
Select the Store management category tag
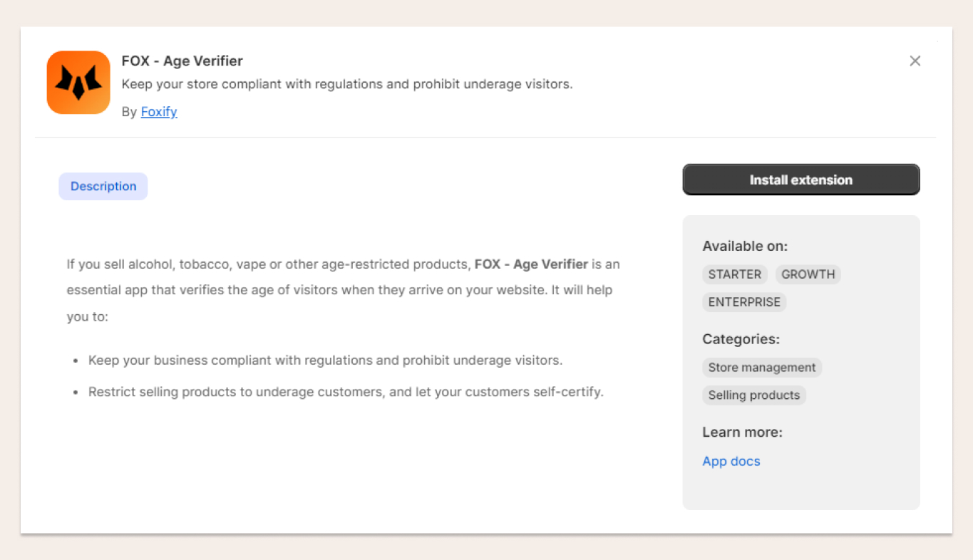tap(762, 368)
